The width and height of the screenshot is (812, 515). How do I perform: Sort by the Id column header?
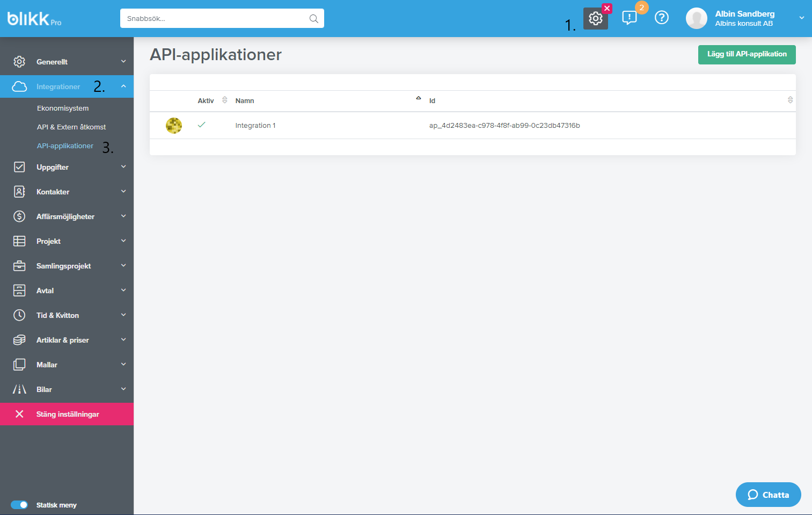pos(432,100)
